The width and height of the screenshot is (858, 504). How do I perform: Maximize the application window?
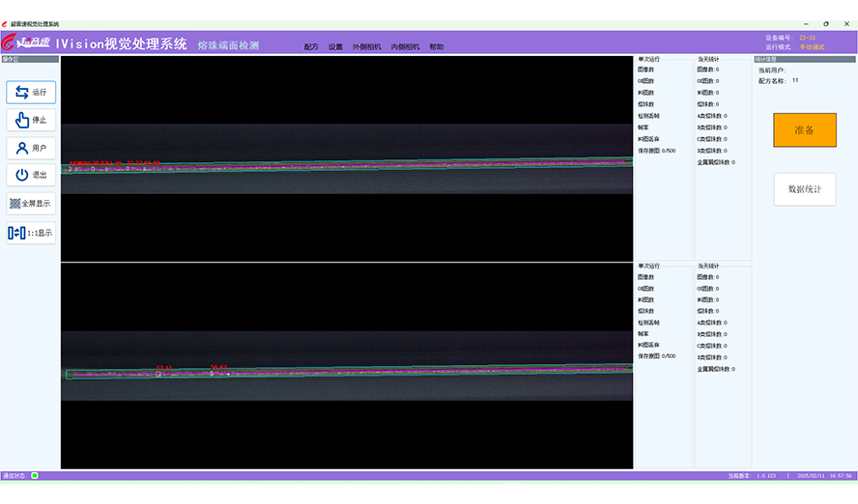click(x=825, y=23)
